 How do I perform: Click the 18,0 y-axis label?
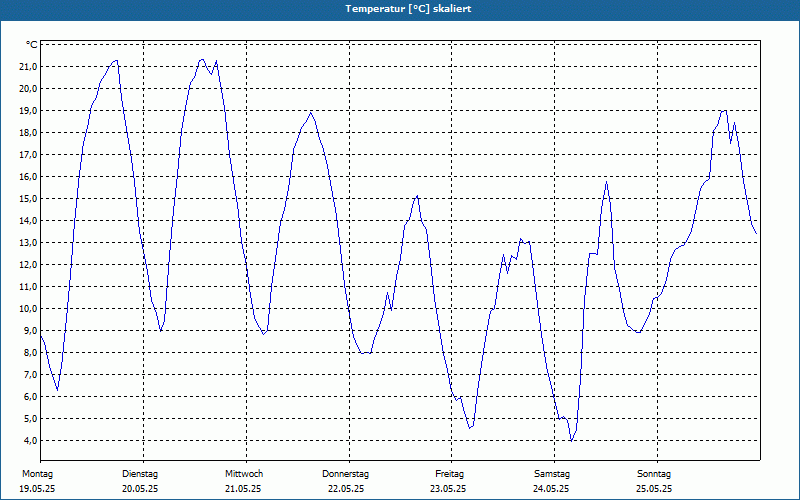tap(28, 133)
